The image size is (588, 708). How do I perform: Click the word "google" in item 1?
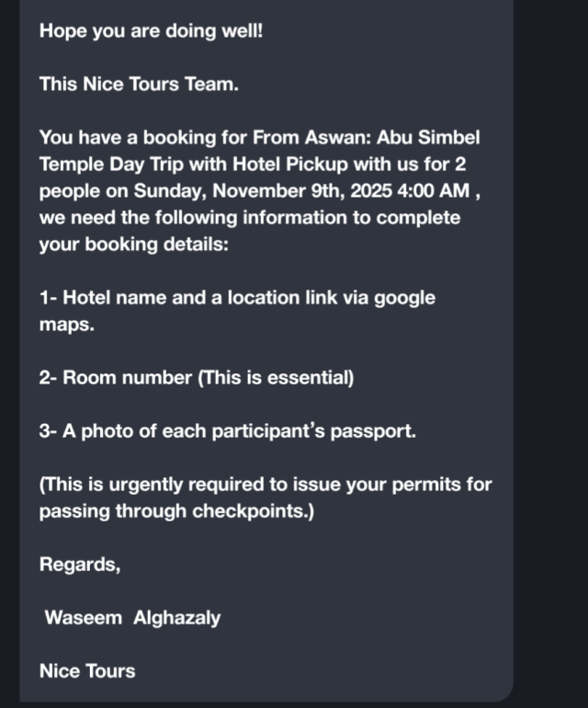[x=406, y=298]
